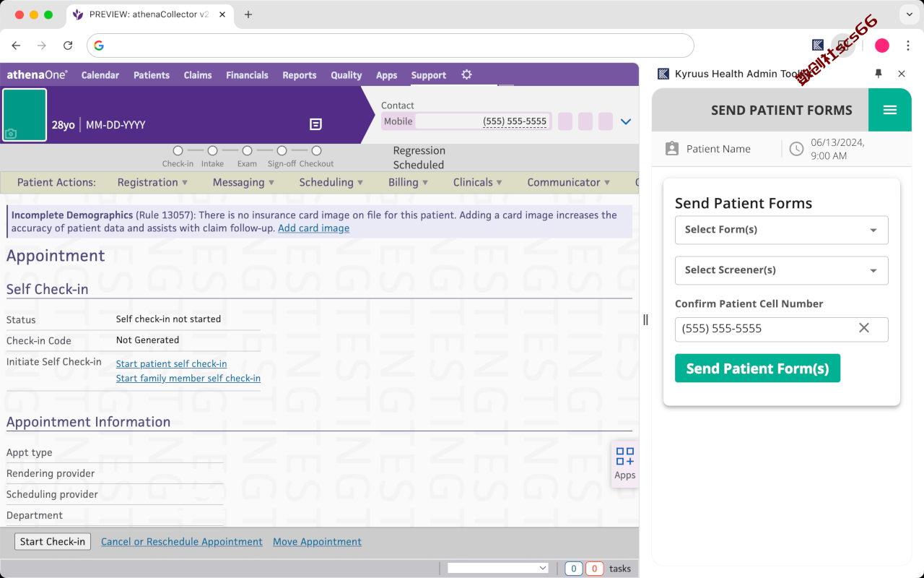Image resolution: width=924 pixels, height=578 pixels.
Task: Click the Kyruus logo in panel header
Action: 663,74
